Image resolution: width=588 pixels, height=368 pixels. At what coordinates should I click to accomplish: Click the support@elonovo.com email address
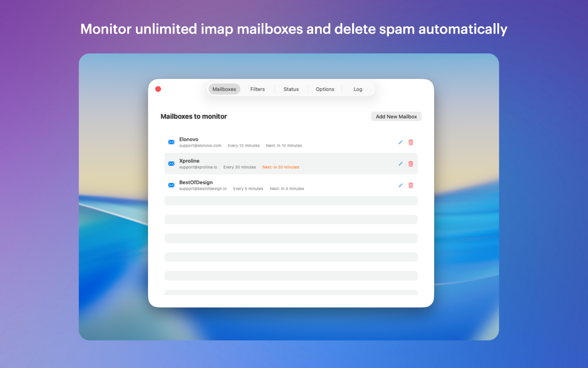tap(200, 146)
